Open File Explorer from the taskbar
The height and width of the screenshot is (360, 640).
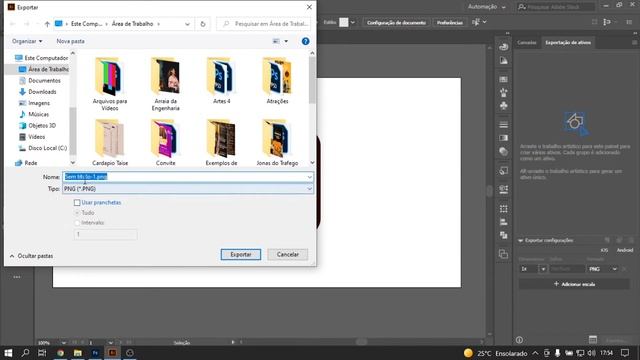click(78, 353)
